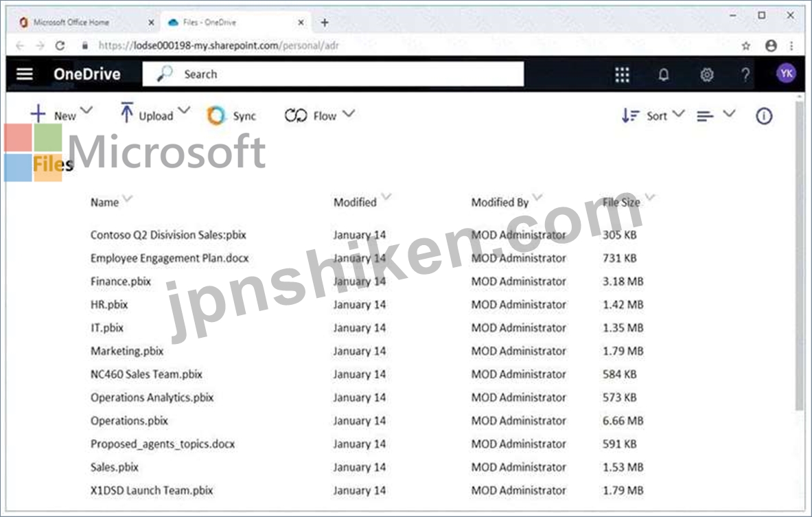Open the IT.pbix file
The height and width of the screenshot is (517, 812).
106,328
